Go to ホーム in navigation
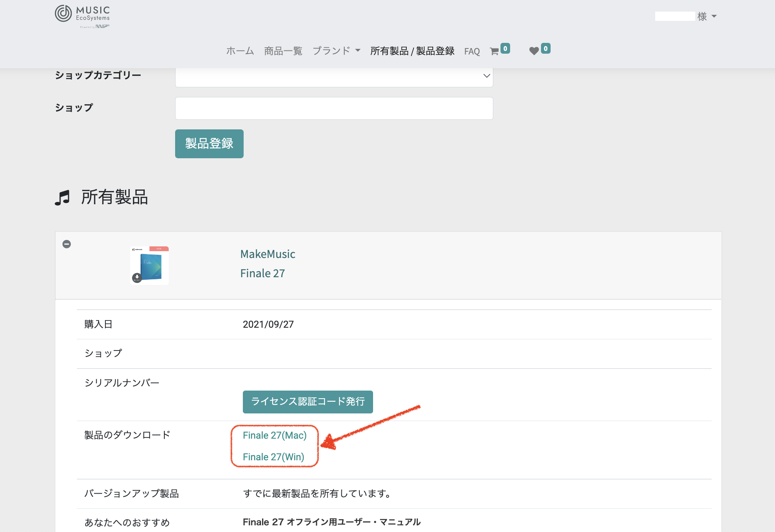Viewport: 775px width, 532px height. [x=240, y=51]
